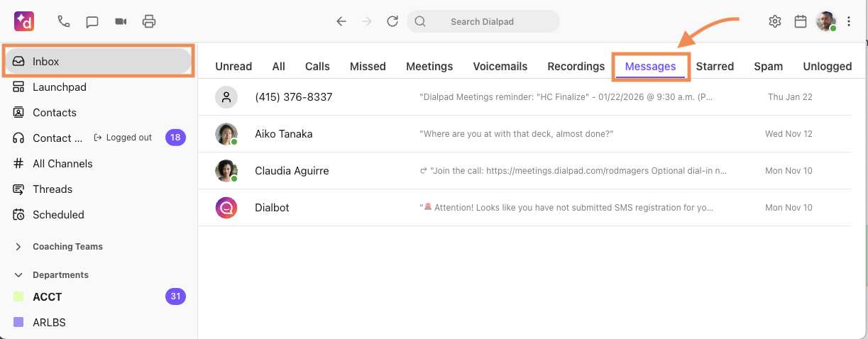Open the user profile avatar
The width and height of the screenshot is (868, 339).
click(x=826, y=21)
